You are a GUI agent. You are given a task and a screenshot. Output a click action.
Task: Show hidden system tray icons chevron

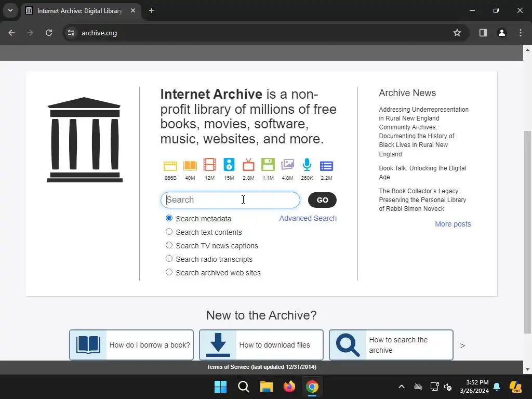tap(402, 387)
